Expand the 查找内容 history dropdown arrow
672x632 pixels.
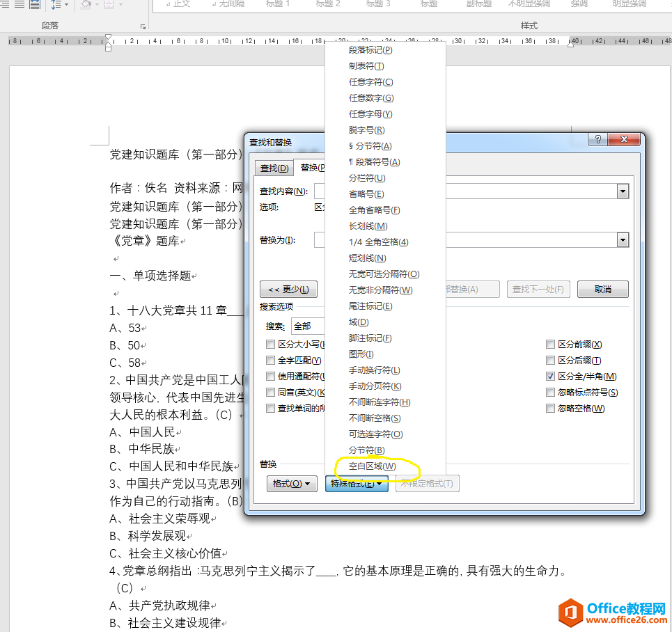(x=623, y=191)
